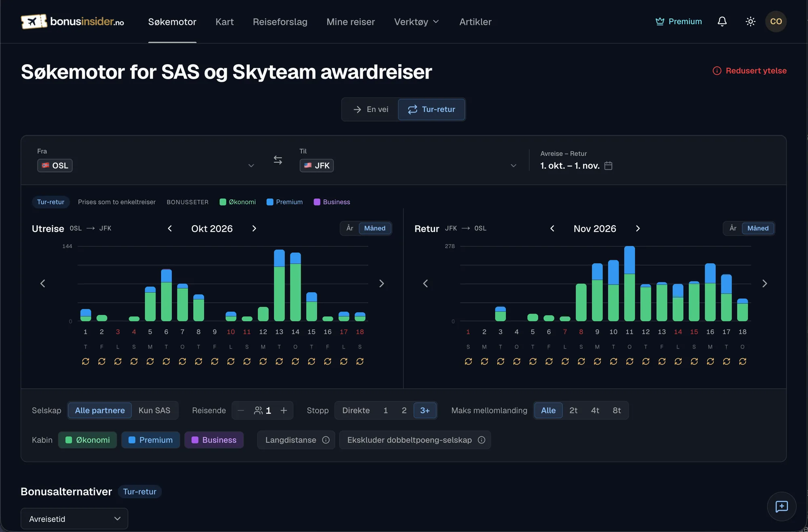This screenshot has width=808, height=532.
Task: Open Premium subscription link
Action: [679, 21]
